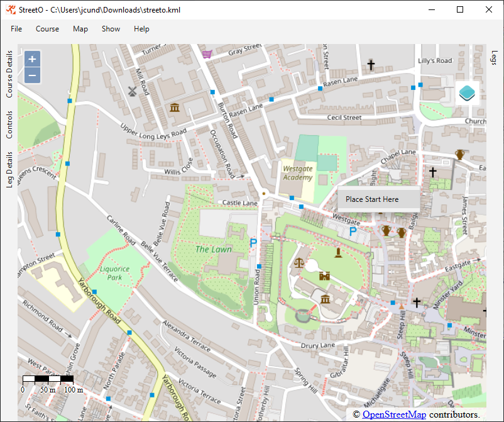The image size is (504, 422).
Task: Click the church cross near Lilly's Road
Action: coord(371,64)
